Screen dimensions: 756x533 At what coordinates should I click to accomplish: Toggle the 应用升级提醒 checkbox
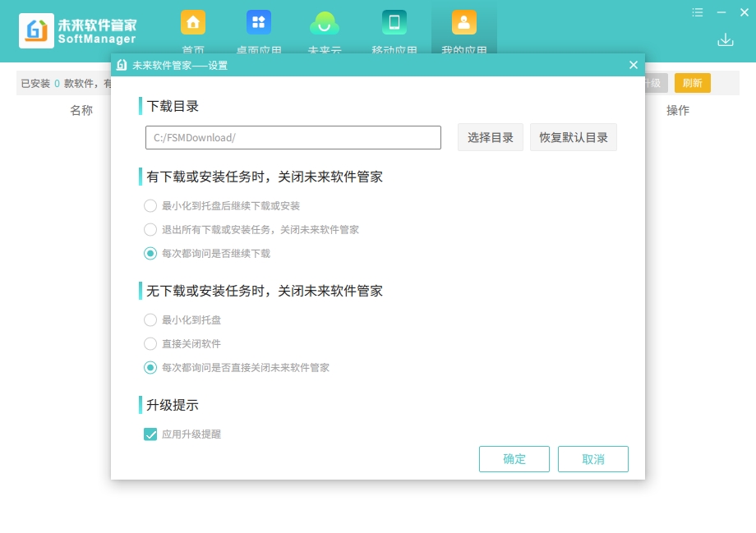point(150,434)
